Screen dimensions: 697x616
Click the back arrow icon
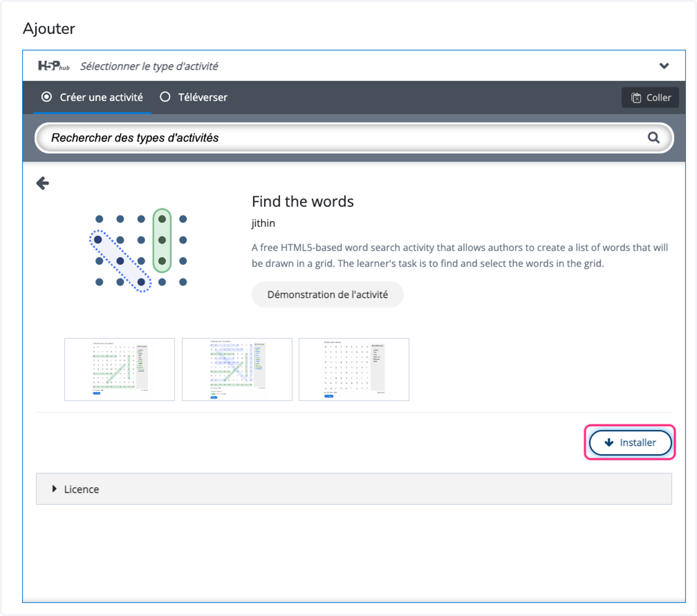42,183
